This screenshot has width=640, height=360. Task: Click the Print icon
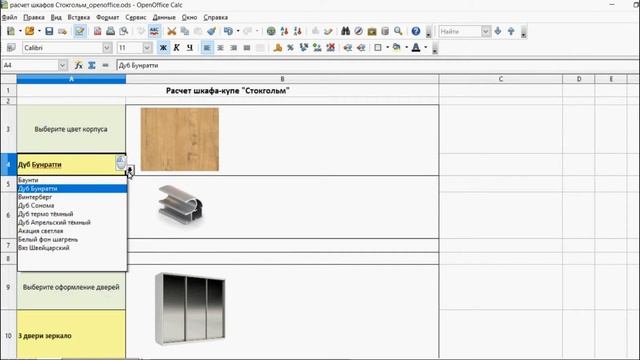(x=110, y=31)
